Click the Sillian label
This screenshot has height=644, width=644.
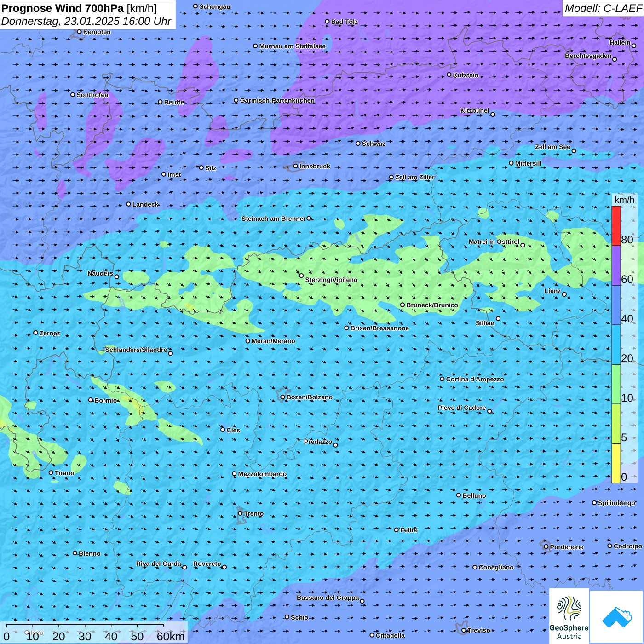485,323
